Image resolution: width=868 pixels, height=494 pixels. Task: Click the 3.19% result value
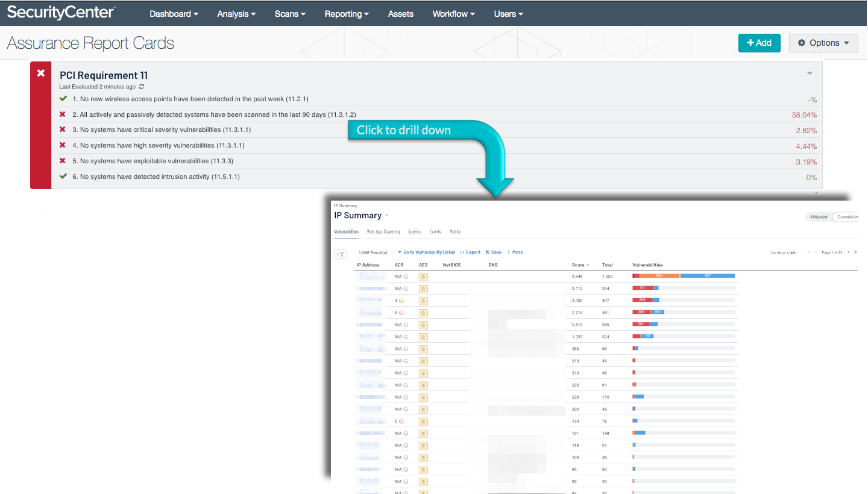pos(807,162)
